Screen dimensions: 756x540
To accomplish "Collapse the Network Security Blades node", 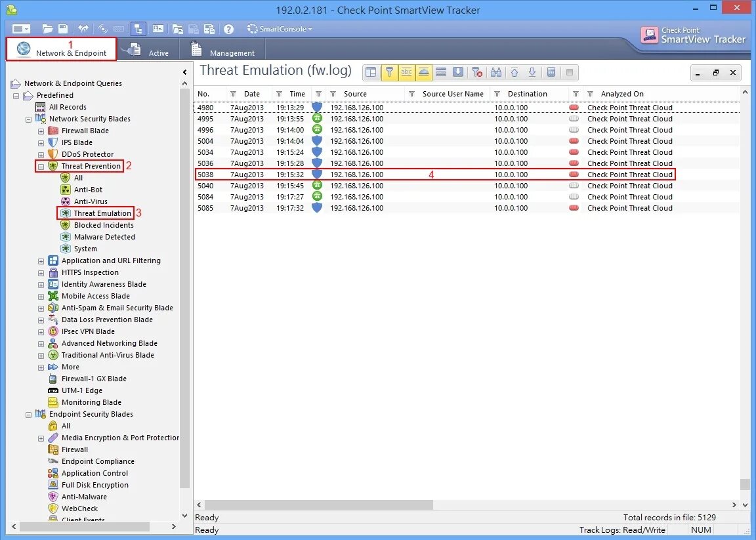I will 28,119.
